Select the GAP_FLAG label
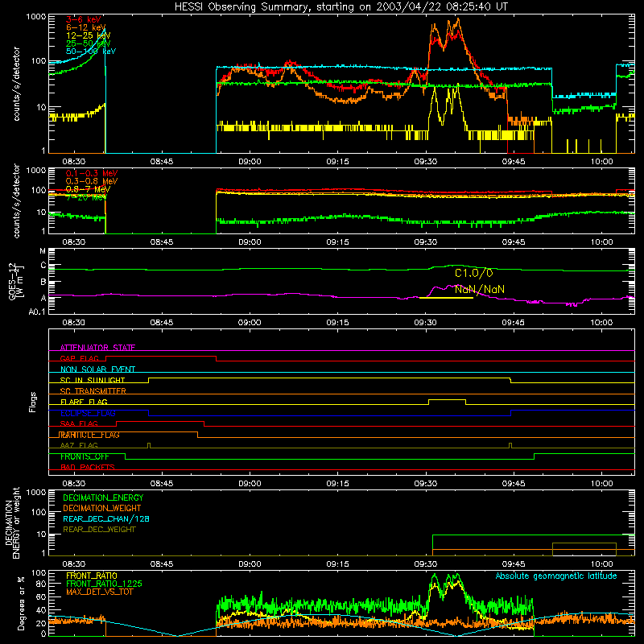This screenshot has width=644, height=644. click(79, 358)
